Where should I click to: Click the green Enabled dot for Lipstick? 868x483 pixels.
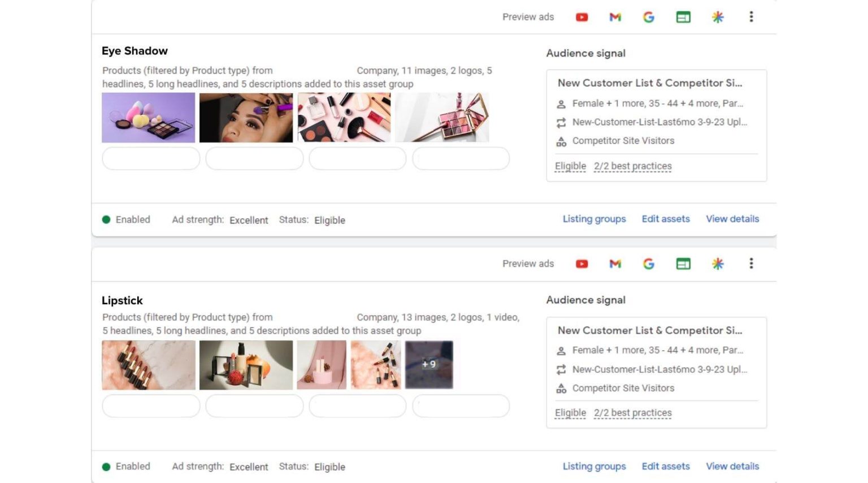point(106,466)
